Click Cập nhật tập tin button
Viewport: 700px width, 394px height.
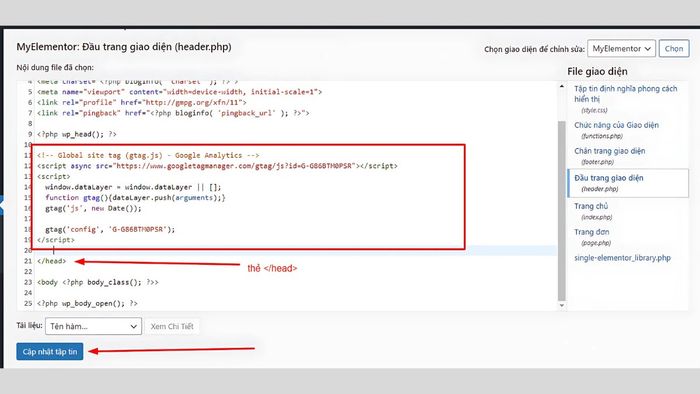(x=50, y=352)
